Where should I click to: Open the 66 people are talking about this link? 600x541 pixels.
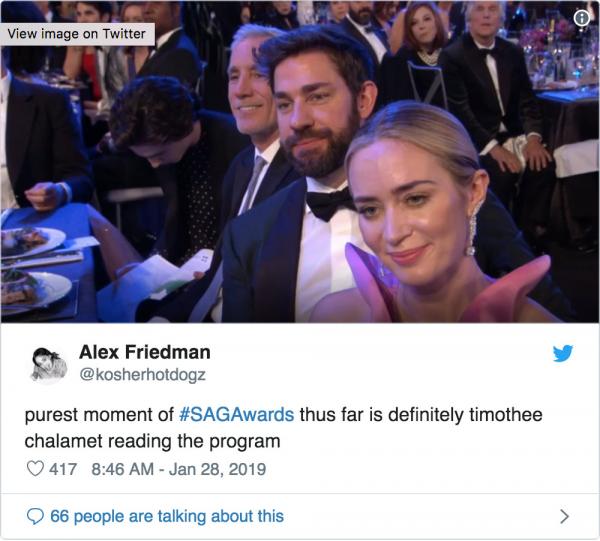tap(167, 516)
